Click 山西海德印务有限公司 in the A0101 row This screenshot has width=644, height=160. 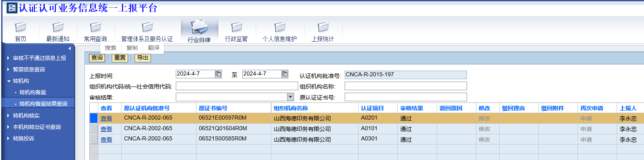click(302, 129)
